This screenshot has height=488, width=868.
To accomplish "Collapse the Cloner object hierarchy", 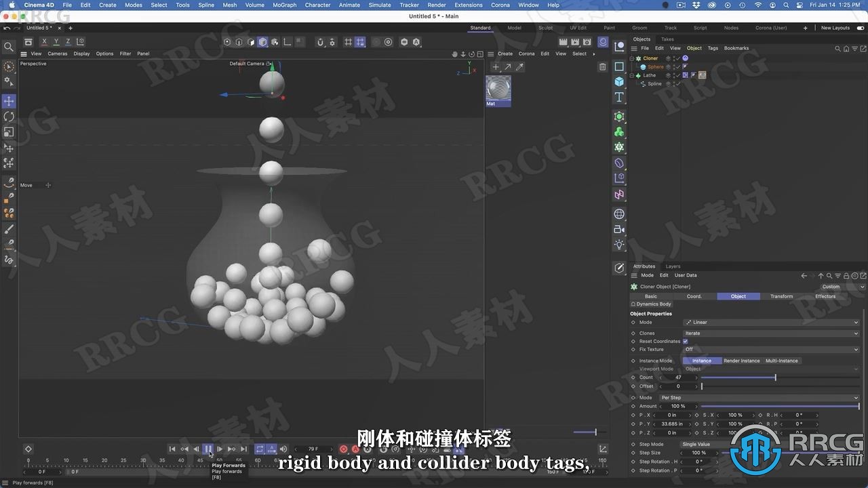I will 632,58.
